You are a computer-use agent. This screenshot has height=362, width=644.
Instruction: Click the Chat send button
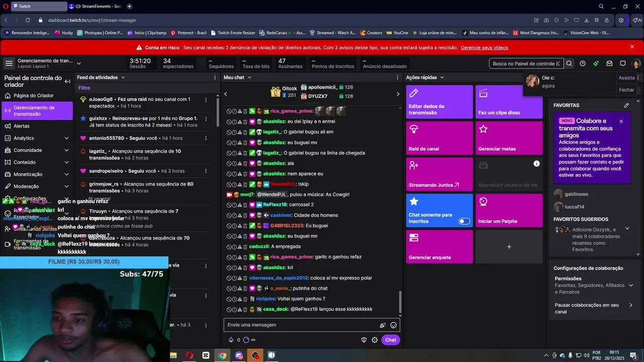tap(391, 340)
